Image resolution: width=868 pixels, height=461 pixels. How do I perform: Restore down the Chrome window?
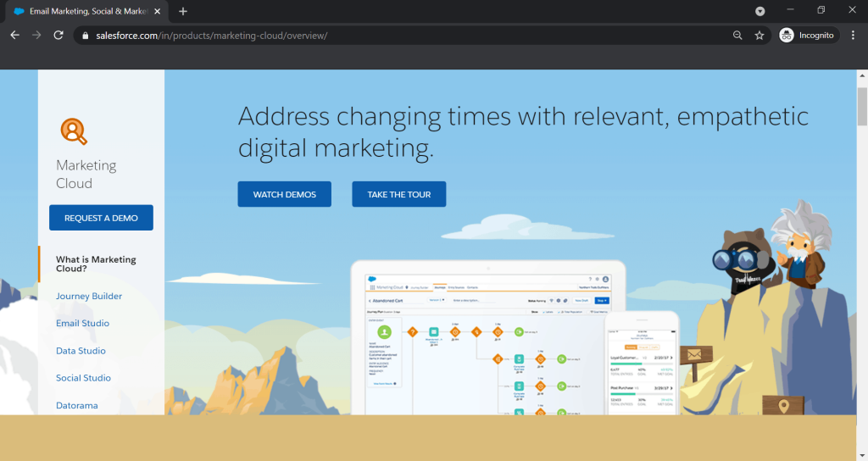821,10
